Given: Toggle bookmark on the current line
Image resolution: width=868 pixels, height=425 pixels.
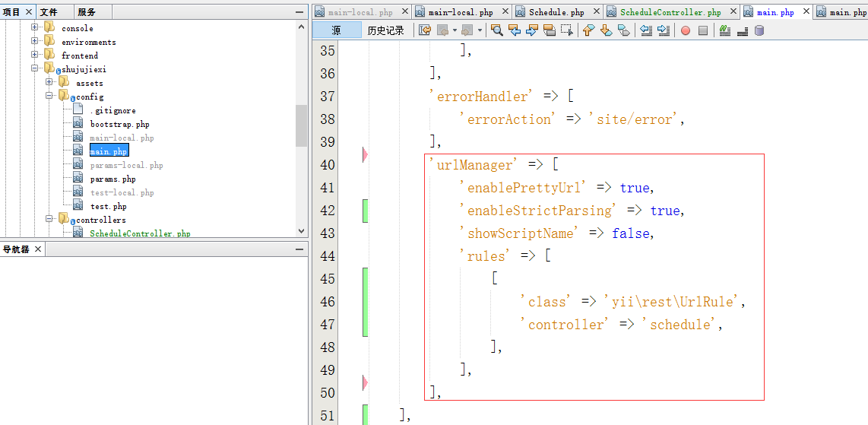Looking at the screenshot, I should point(623,30).
